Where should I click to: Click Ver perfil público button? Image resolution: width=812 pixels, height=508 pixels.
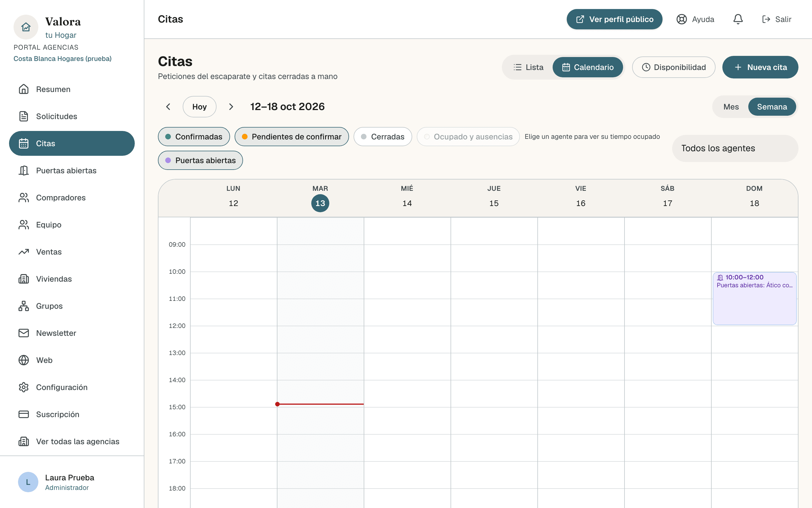click(614, 19)
